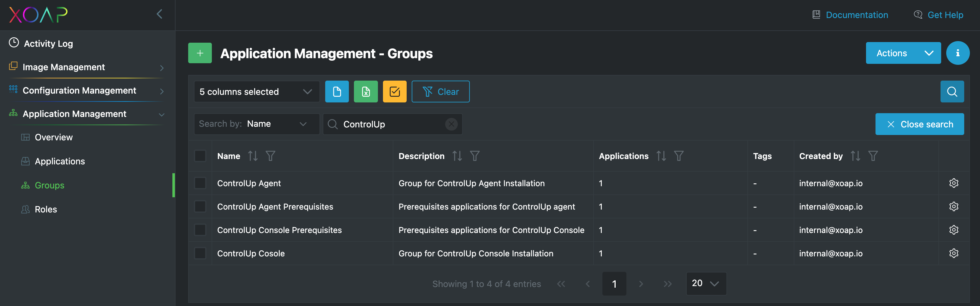Expand Image Management menu
Image resolution: width=980 pixels, height=306 pixels.
tap(87, 67)
